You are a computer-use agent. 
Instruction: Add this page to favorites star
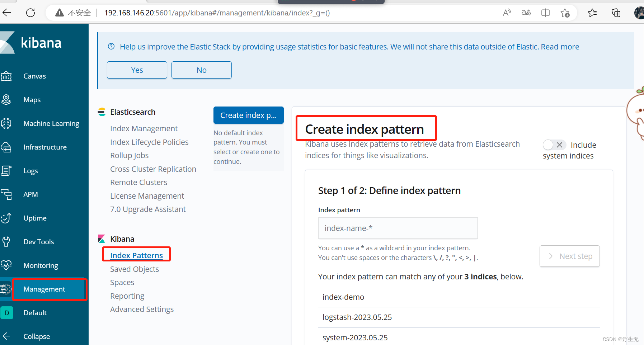(565, 13)
